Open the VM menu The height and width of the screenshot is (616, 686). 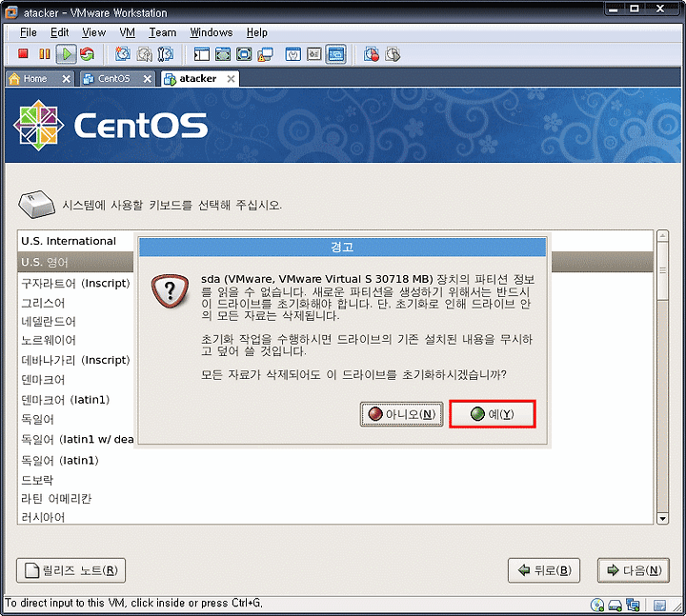click(x=128, y=32)
